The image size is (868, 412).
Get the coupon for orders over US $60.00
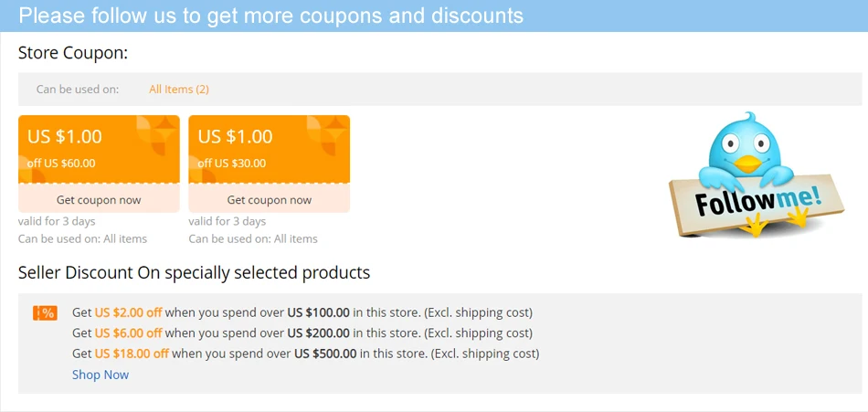pyautogui.click(x=99, y=200)
